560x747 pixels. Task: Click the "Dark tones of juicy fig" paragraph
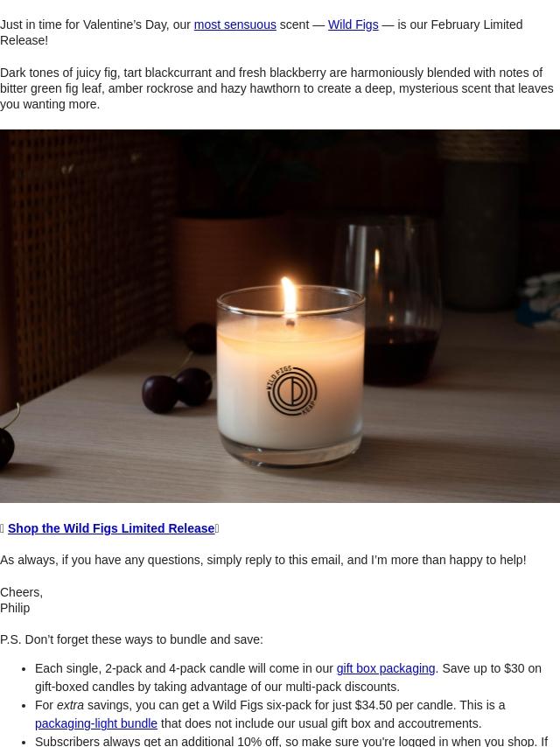pyautogui.click(x=276, y=88)
